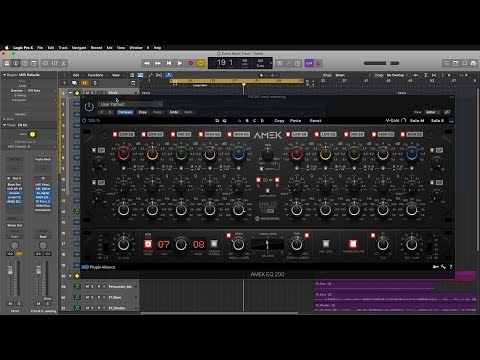Open the Library panel icon
Viewport: 480px width, 360px height.
coord(7,63)
